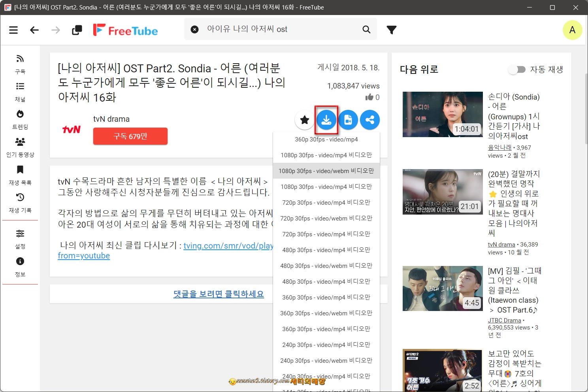Image resolution: width=588 pixels, height=392 pixels.
Task: Open Trending (트렌딩) in sidebar
Action: [x=20, y=120]
